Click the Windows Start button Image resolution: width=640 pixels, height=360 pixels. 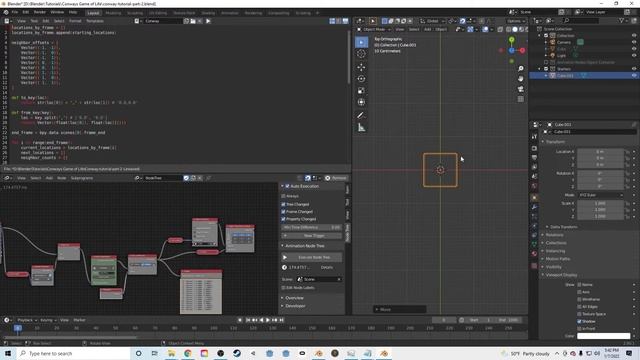8,353
